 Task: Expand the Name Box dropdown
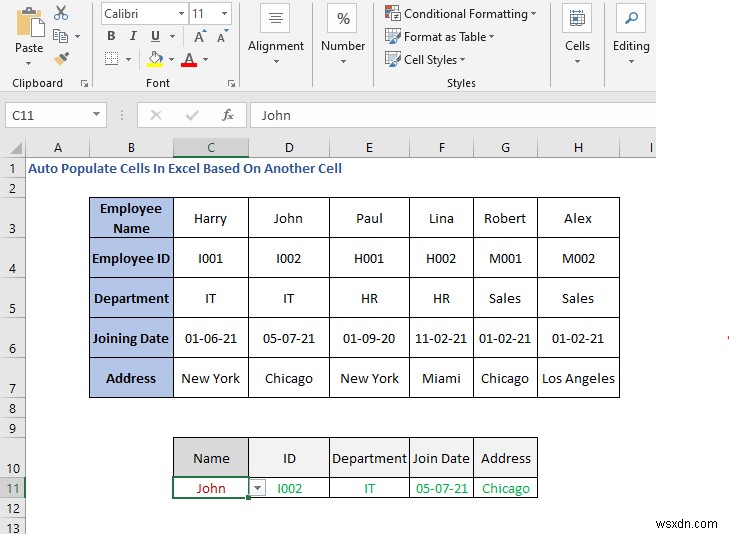(96, 115)
